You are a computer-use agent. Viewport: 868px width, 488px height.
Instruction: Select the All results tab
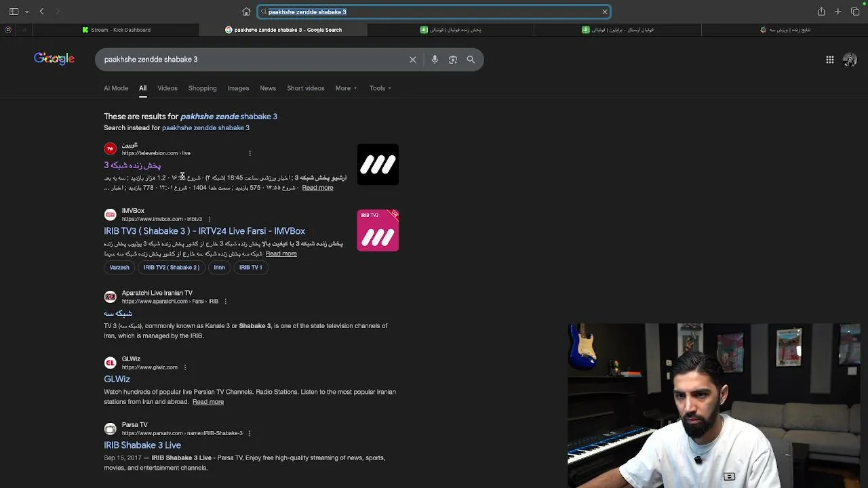(x=142, y=88)
